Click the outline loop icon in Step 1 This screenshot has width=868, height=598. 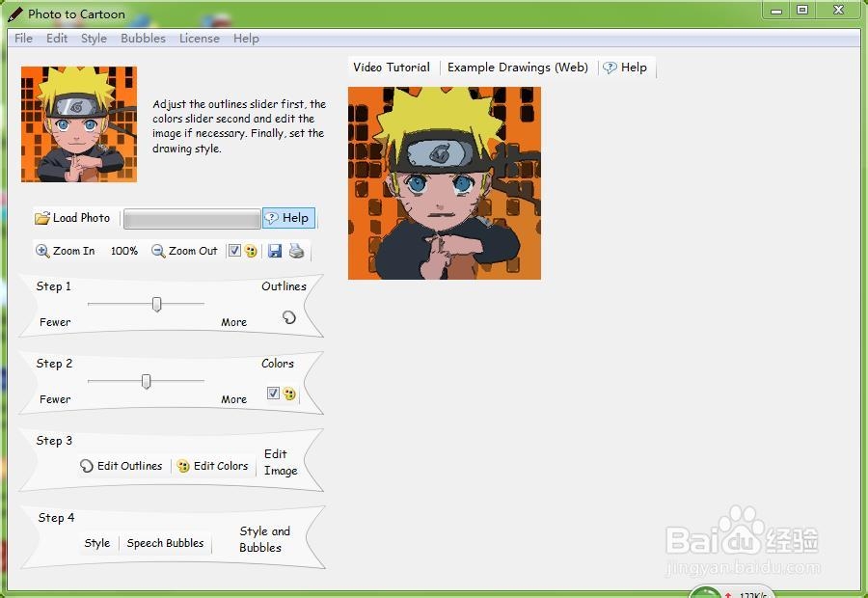point(289,317)
